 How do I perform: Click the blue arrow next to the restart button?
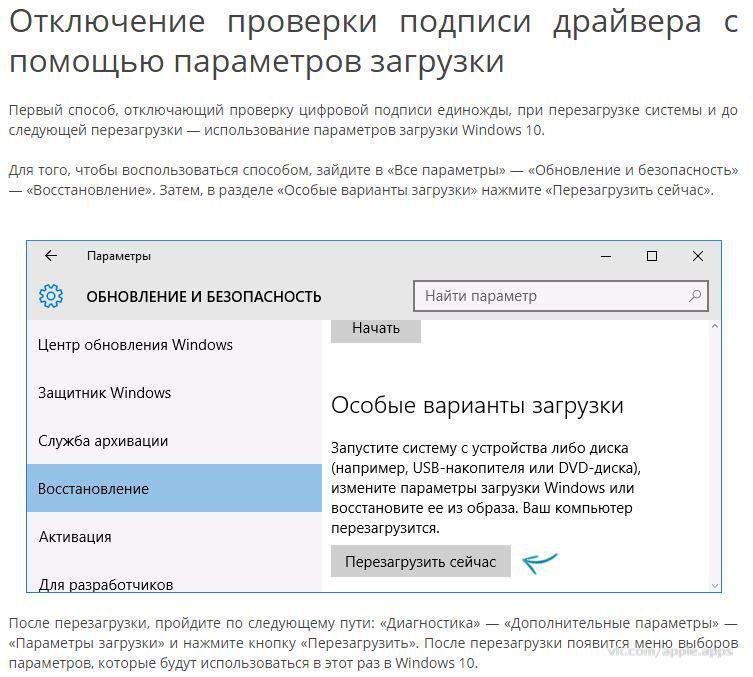tap(539, 561)
